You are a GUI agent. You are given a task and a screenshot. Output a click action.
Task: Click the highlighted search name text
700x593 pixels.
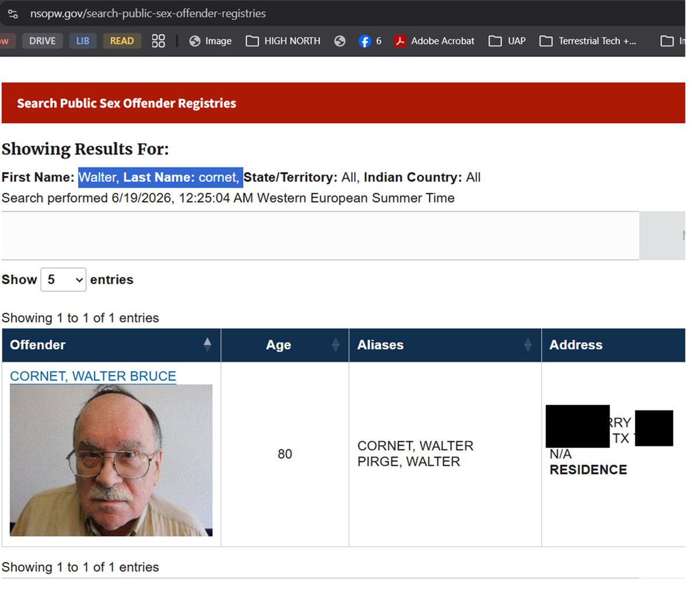tap(160, 177)
